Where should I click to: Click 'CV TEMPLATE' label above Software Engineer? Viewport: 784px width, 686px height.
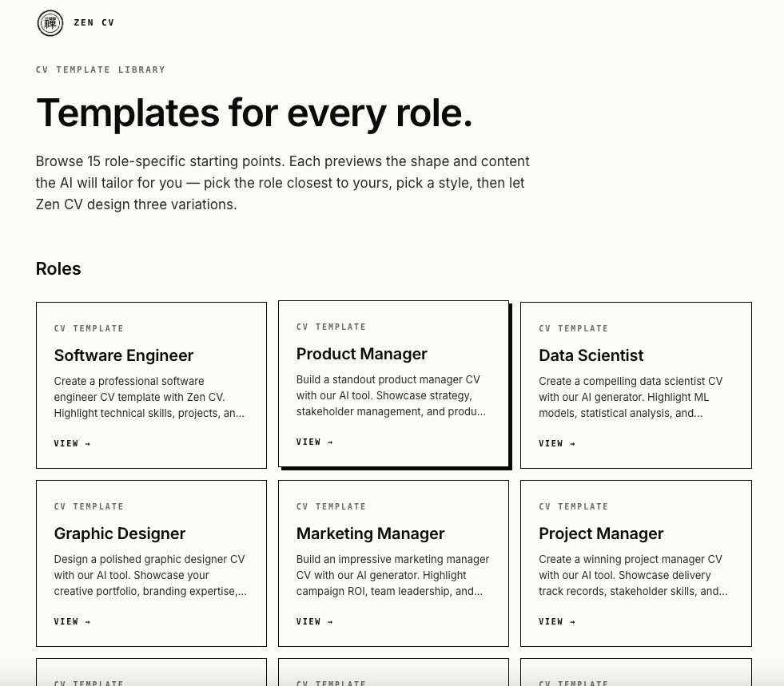pyautogui.click(x=89, y=328)
